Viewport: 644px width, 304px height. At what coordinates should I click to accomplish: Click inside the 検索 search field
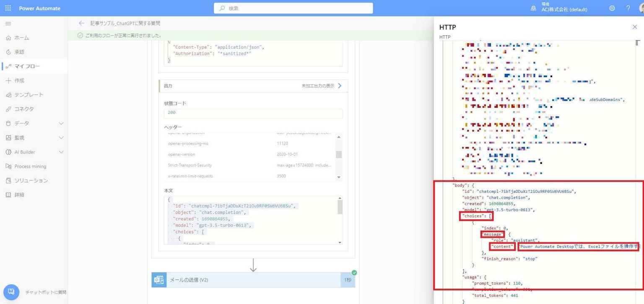point(293,8)
